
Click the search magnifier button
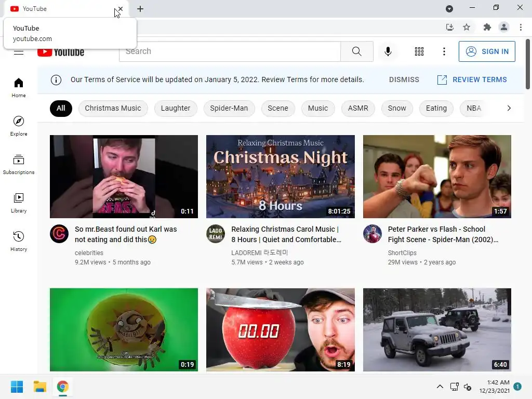point(356,51)
